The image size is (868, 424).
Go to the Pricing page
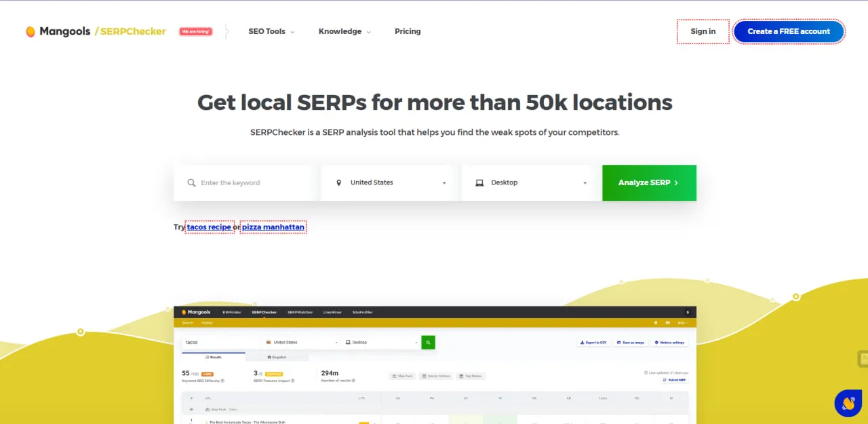pyautogui.click(x=408, y=31)
